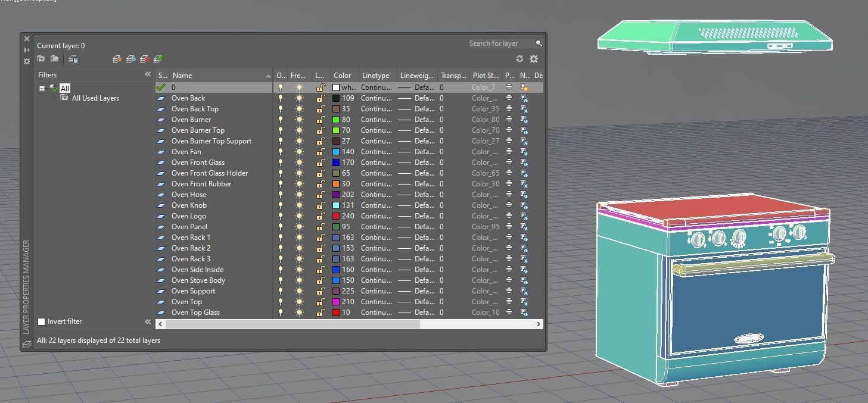
Task: Click the New Group Filter icon
Action: click(54, 59)
